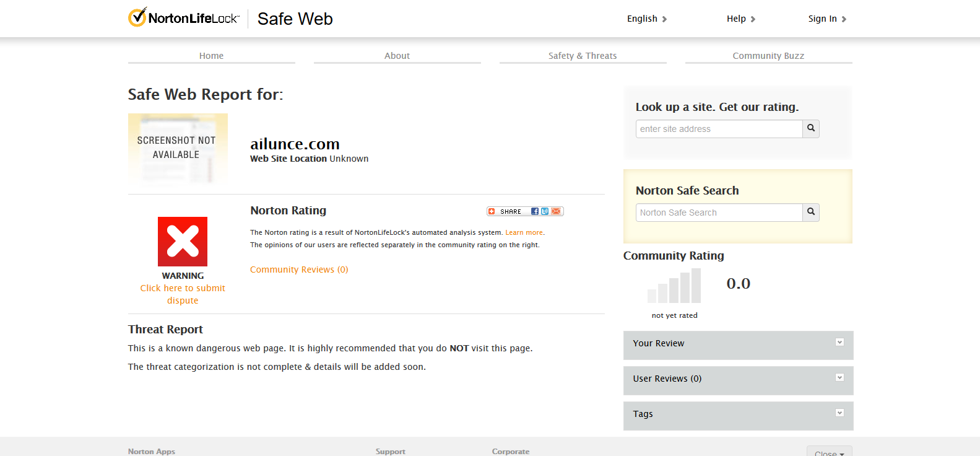Click the site lookup search magnifier icon

[x=811, y=128]
